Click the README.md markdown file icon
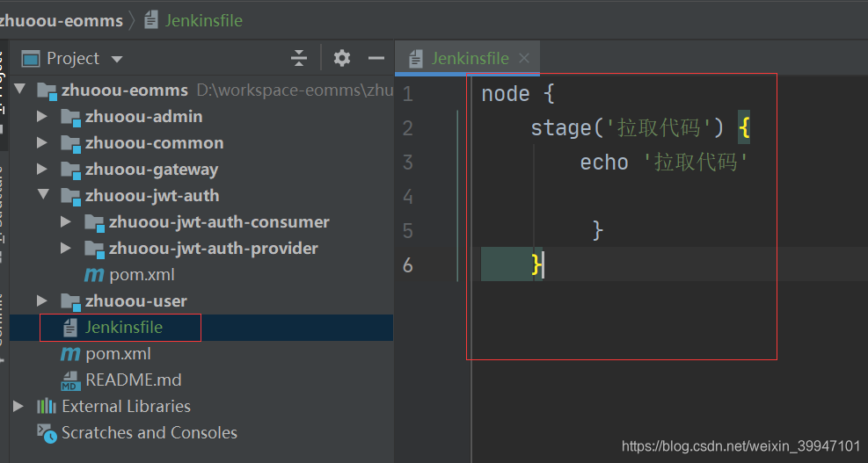 (71, 380)
